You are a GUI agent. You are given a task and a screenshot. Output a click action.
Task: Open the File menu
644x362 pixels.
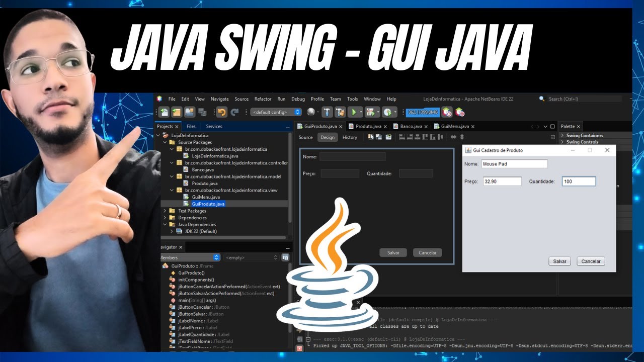pyautogui.click(x=172, y=99)
